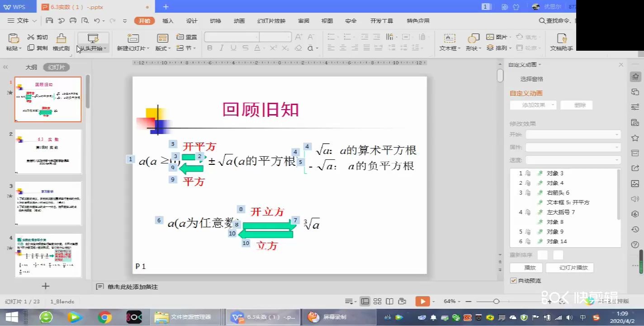Select the Format Painter (格式刷) tool
The image size is (644, 326).
[x=62, y=41]
